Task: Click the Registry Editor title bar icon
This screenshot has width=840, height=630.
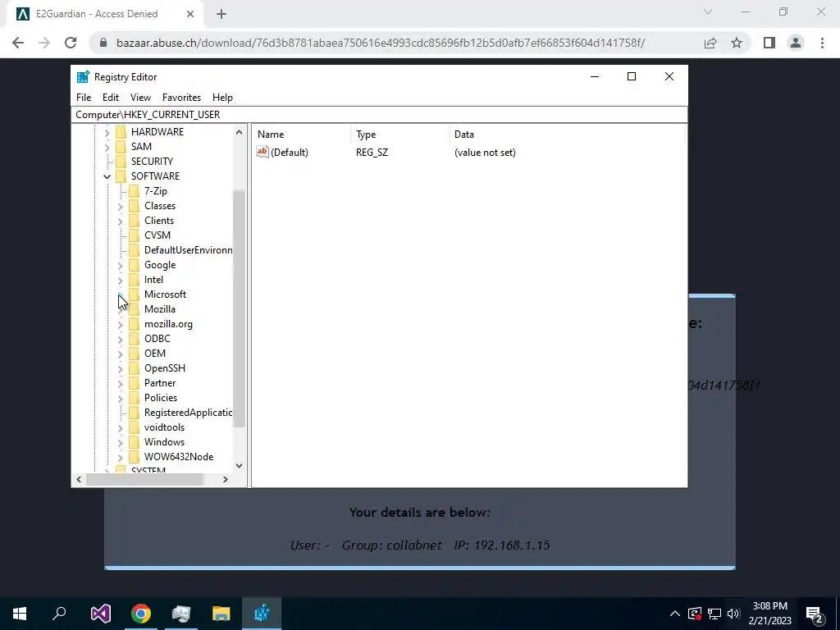Action: 83,77
